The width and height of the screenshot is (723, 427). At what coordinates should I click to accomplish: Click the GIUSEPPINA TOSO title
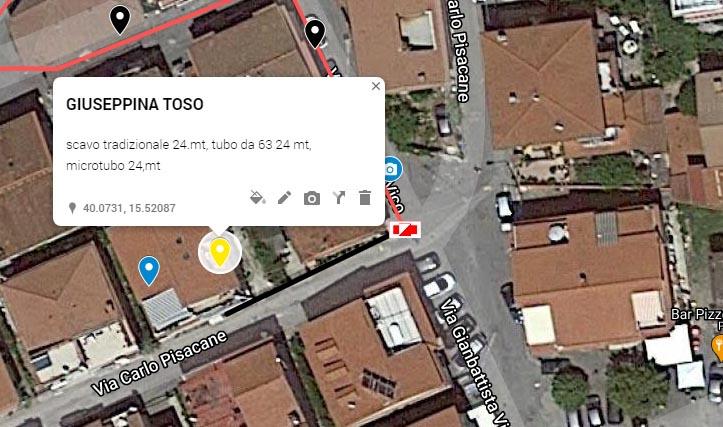point(135,104)
